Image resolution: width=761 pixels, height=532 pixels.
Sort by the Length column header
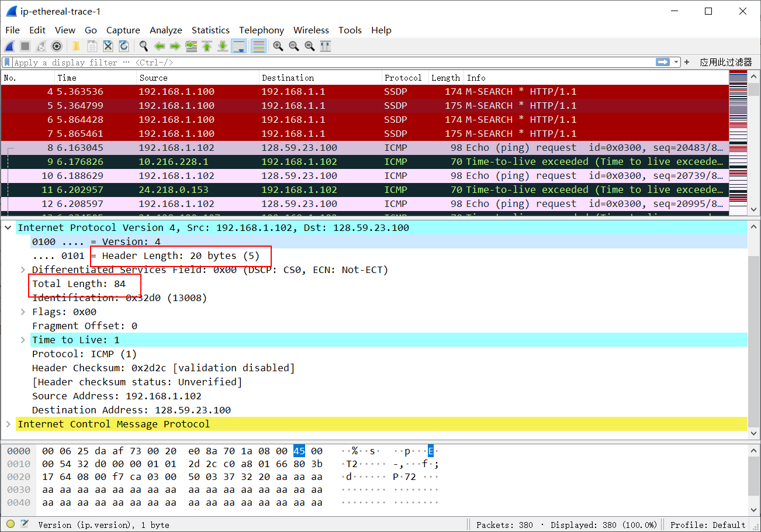pyautogui.click(x=447, y=78)
